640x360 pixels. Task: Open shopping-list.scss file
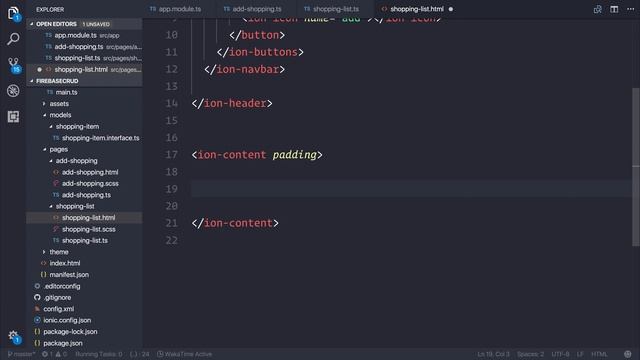[x=89, y=229]
